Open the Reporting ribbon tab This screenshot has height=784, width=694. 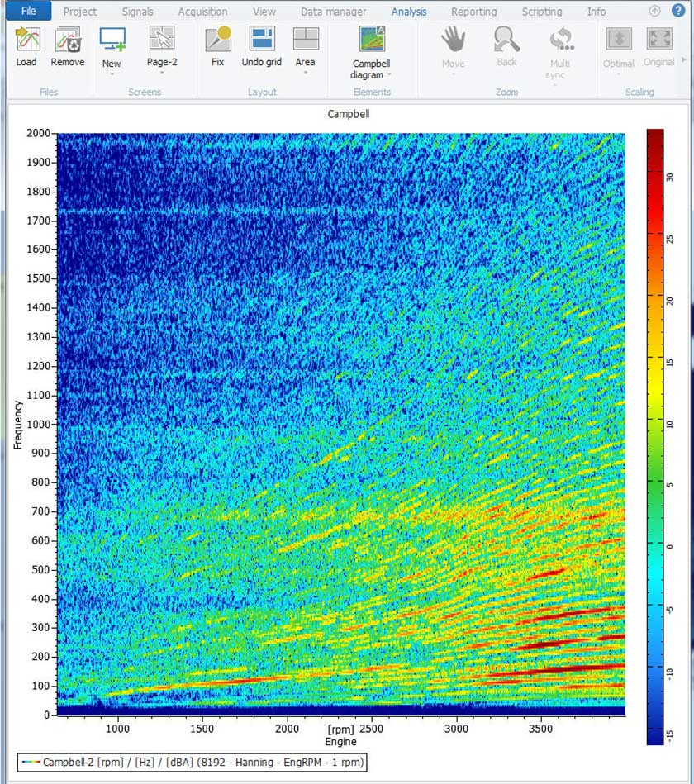[x=473, y=11]
